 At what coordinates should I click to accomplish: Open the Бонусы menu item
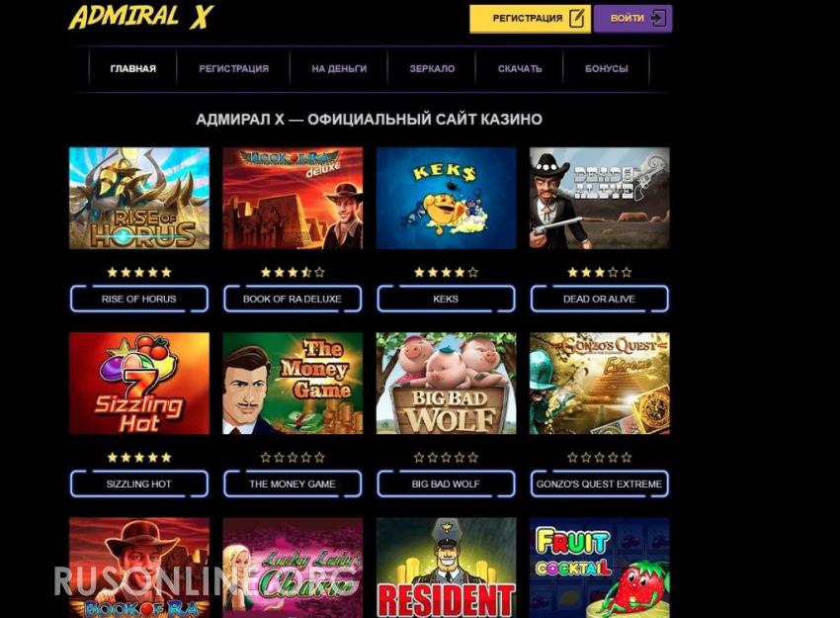[x=607, y=68]
